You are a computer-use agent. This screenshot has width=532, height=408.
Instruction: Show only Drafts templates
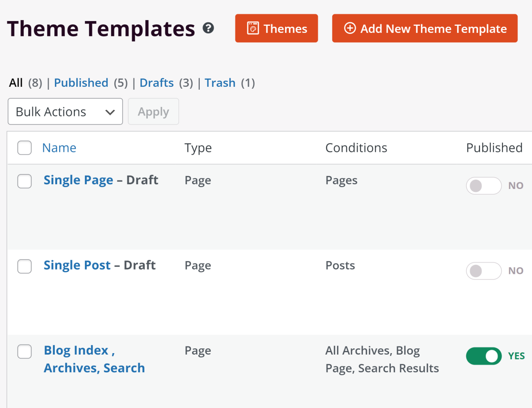pos(156,83)
